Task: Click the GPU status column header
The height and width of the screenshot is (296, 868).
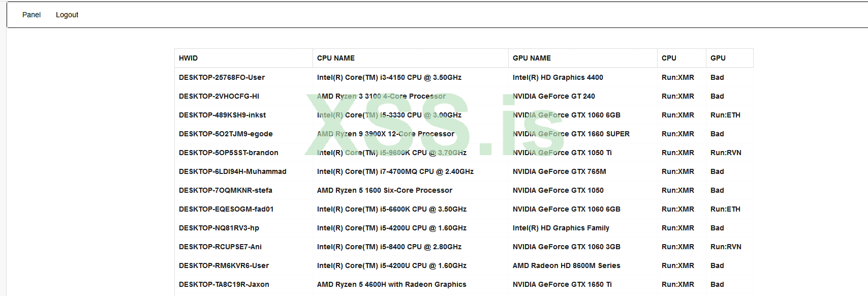Action: (x=718, y=58)
